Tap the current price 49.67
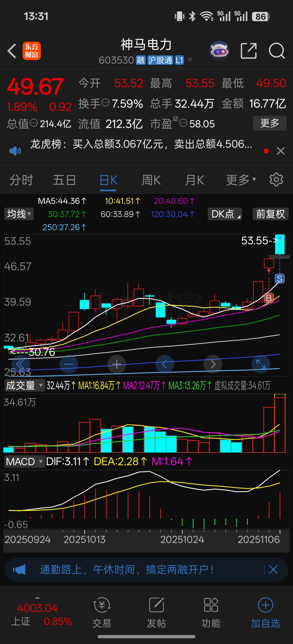Screen dimensions: 293x644 pos(35,87)
